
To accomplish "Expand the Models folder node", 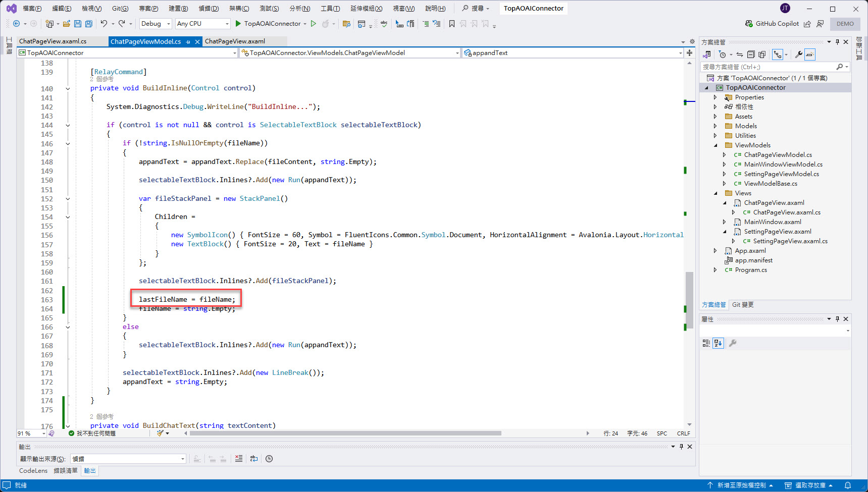I will click(715, 126).
